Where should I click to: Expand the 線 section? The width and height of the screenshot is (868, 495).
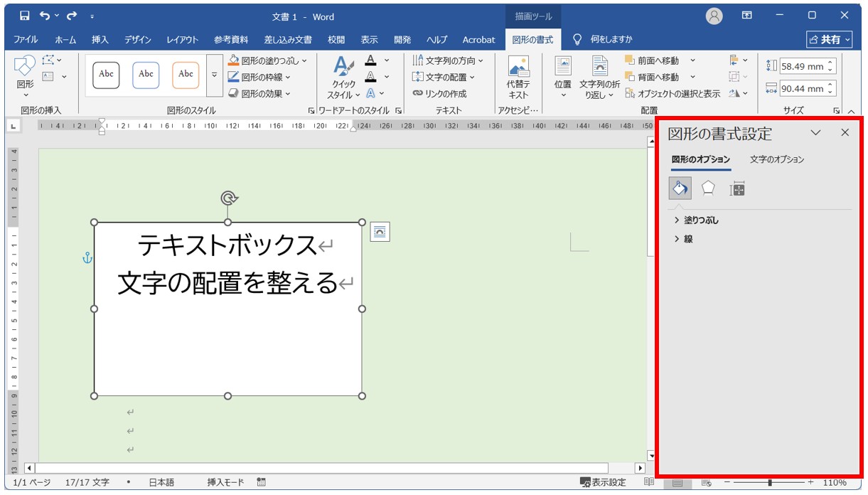(x=683, y=239)
